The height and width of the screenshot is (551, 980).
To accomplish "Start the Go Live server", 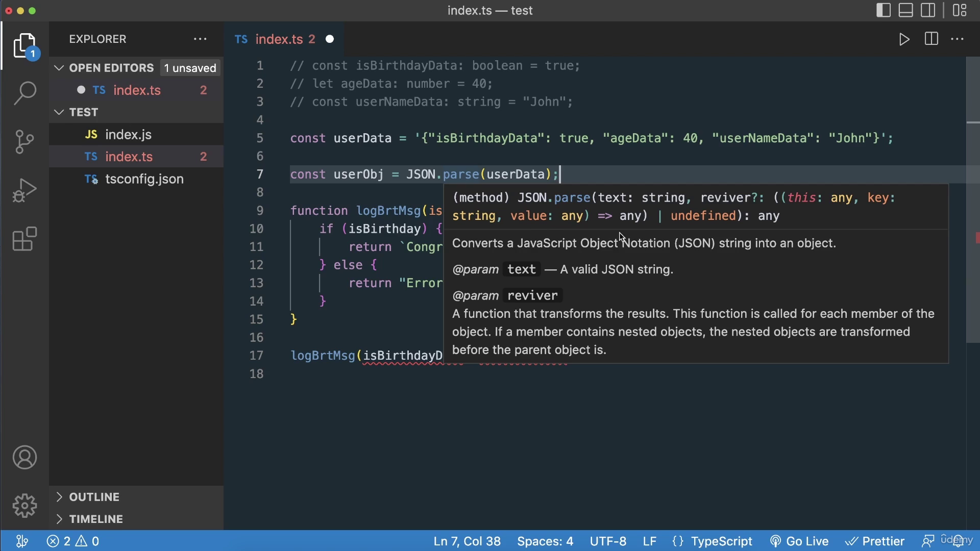I will (800, 541).
